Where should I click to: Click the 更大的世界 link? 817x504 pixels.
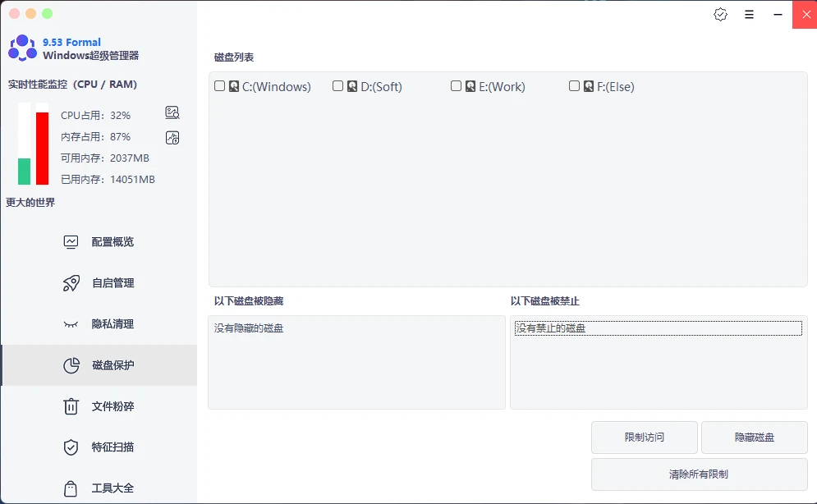coord(30,202)
